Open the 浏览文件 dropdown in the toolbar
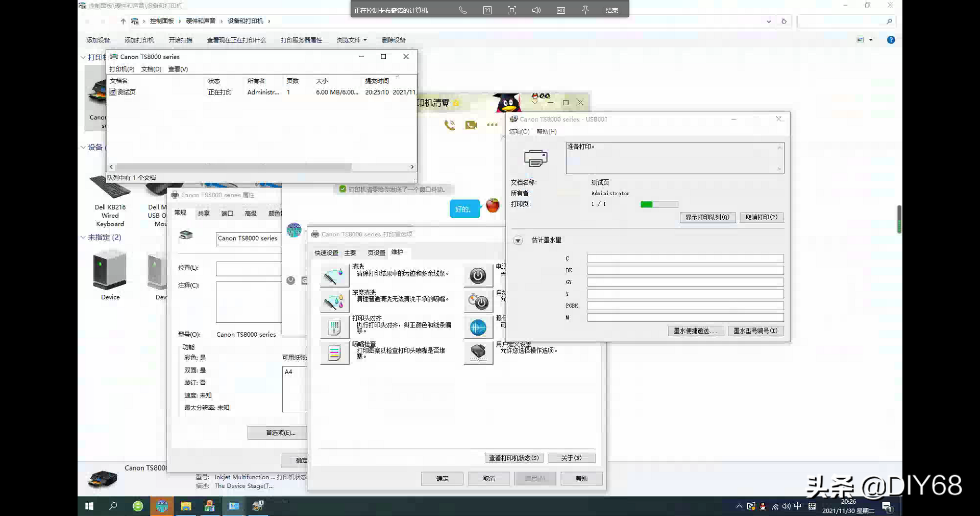Viewport: 980px width, 516px height. pyautogui.click(x=352, y=40)
